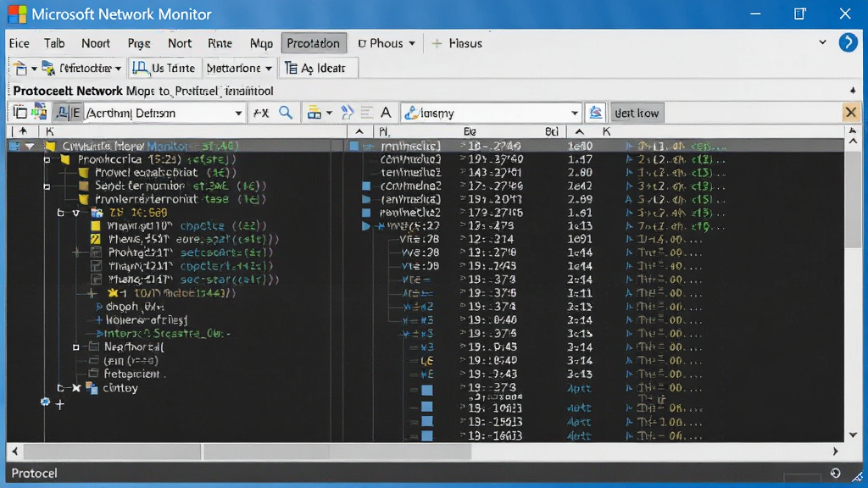Expand the Kolierer-ofriles node
The height and width of the screenshot is (488, 868).
[x=99, y=319]
